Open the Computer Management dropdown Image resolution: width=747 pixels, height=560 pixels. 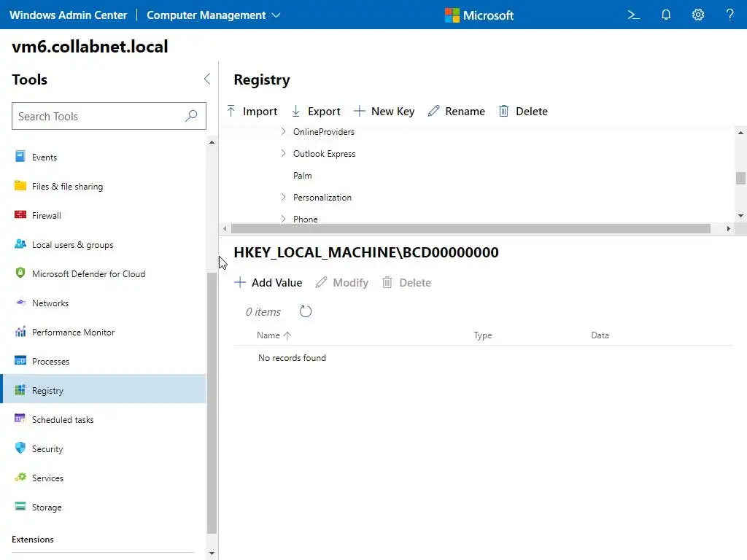pyautogui.click(x=214, y=15)
